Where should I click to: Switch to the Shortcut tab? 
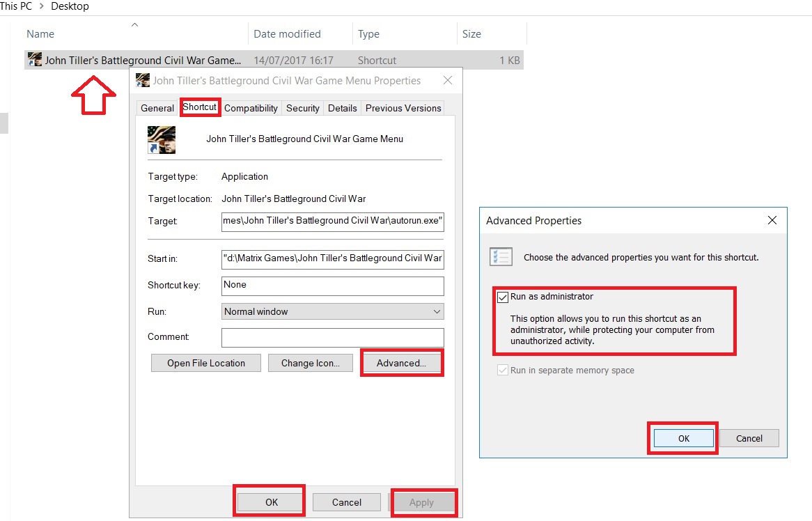tap(200, 107)
